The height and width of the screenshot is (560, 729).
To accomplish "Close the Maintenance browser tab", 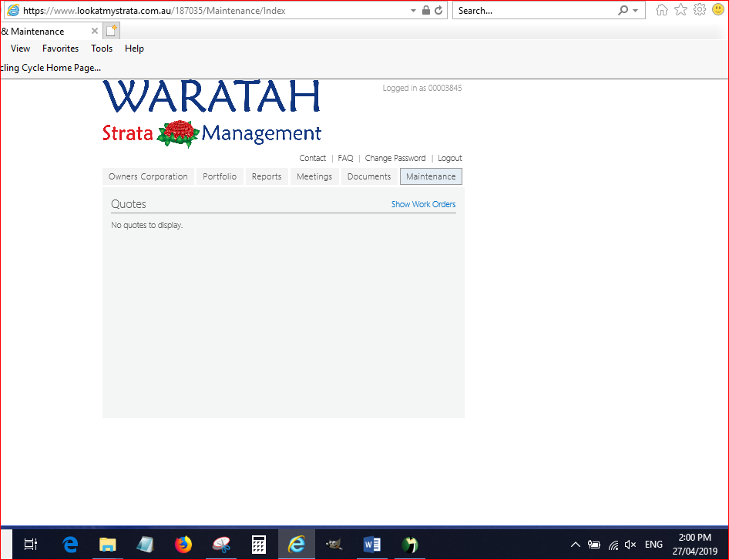I will (94, 31).
